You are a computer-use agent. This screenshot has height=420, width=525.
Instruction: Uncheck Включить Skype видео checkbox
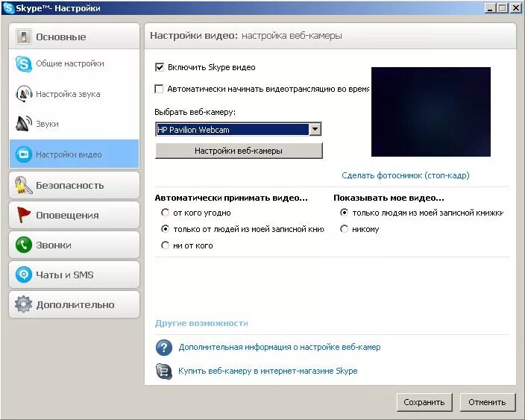(160, 67)
